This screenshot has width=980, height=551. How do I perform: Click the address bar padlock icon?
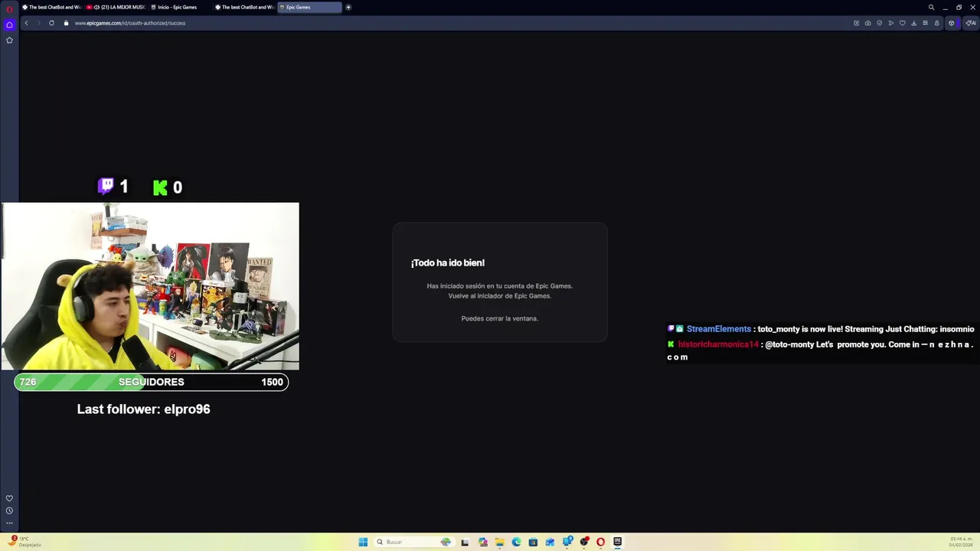(x=67, y=23)
